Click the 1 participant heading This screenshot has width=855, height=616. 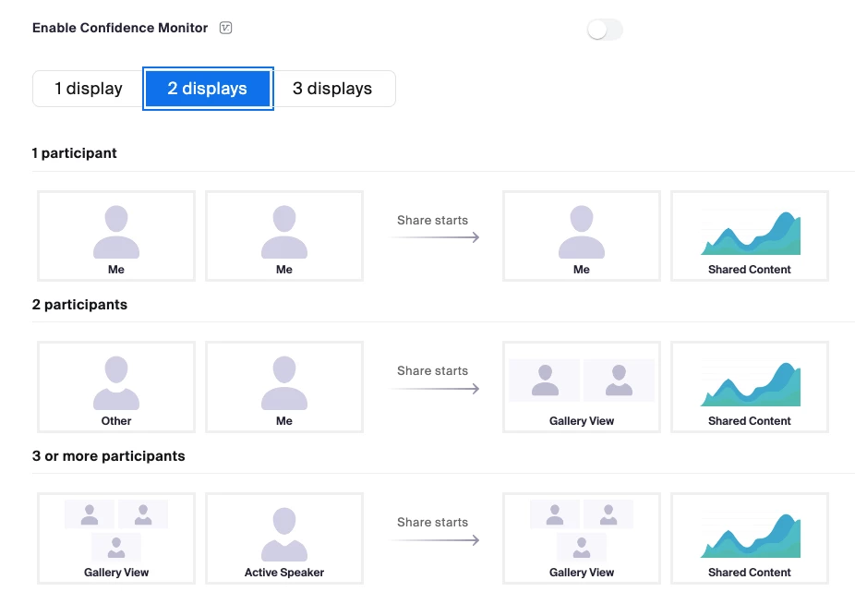(x=74, y=153)
